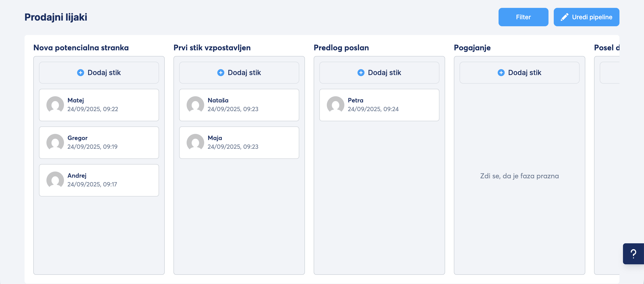Click Gregor's profile avatar
The height and width of the screenshot is (284, 644).
[x=55, y=142]
